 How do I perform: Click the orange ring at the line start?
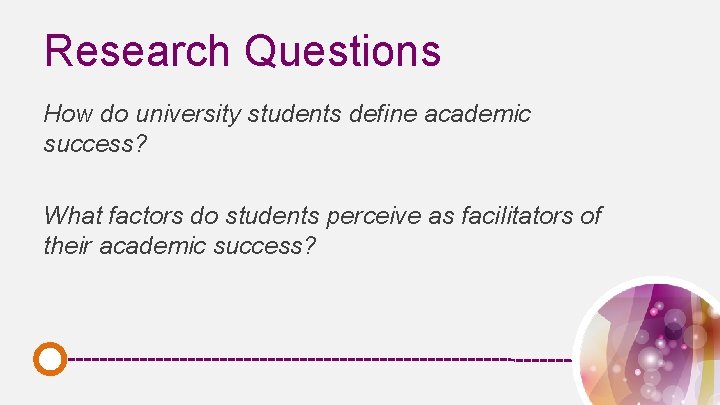[x=50, y=359]
